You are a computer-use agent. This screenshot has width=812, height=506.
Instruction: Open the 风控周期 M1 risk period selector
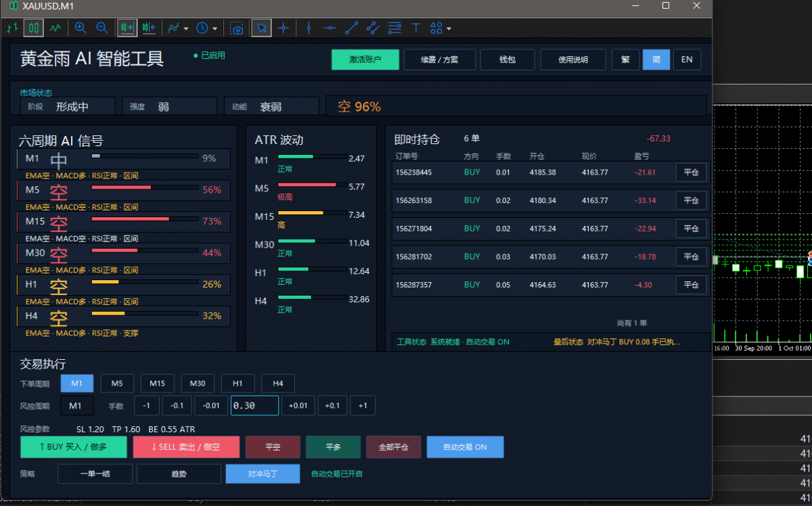[77, 406]
